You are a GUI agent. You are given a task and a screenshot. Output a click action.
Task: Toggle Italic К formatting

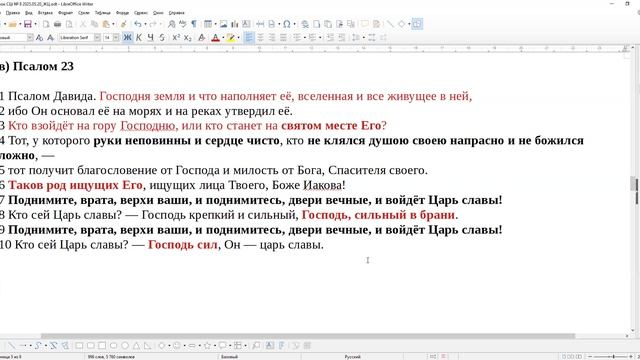[x=139, y=38]
